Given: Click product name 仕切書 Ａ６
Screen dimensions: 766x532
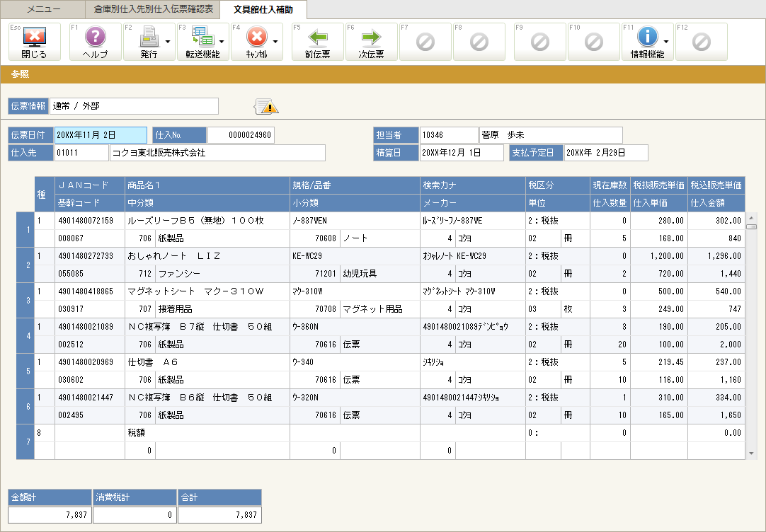Looking at the screenshot, I should click(207, 362).
